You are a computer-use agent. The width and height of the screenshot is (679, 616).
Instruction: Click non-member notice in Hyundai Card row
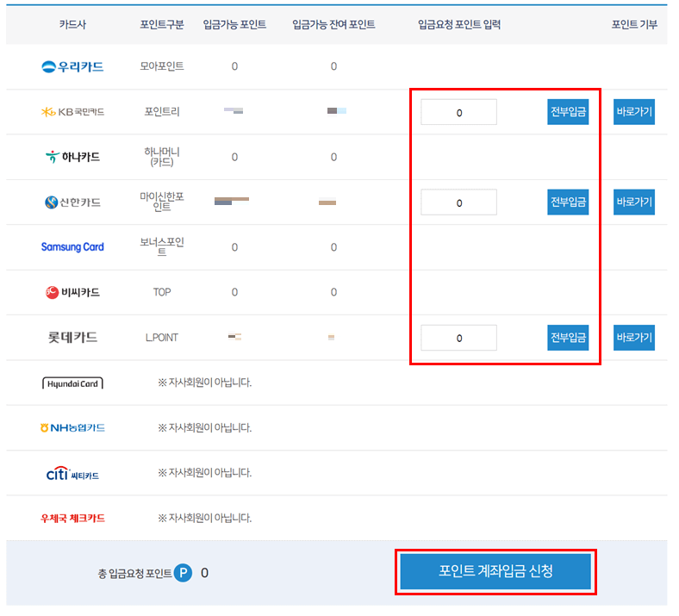(204, 383)
